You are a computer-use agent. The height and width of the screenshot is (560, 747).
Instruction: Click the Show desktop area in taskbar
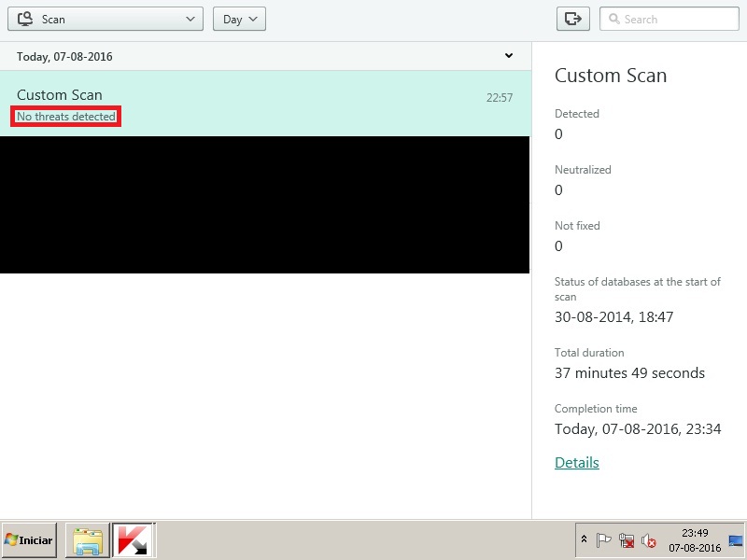click(x=737, y=540)
